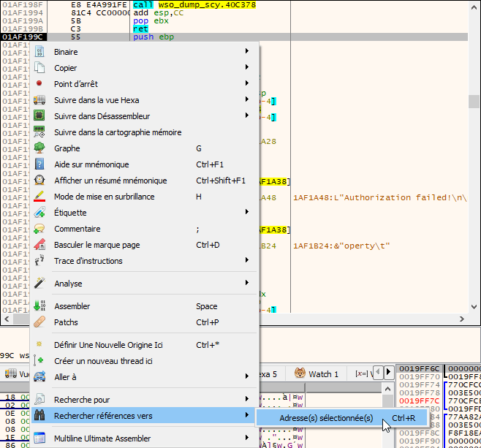The height and width of the screenshot is (448, 481).
Task: Choose Adresse(s) sélectionnée(s) in the submenu
Action: coord(326,419)
